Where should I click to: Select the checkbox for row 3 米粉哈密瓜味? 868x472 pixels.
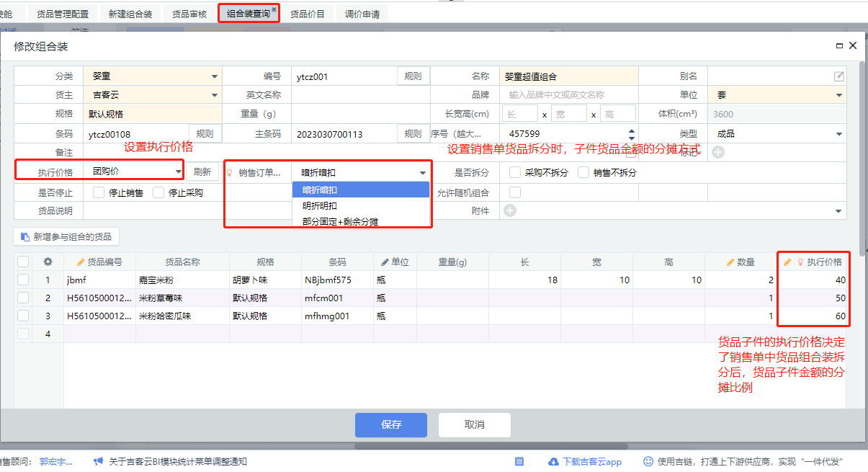click(x=23, y=316)
